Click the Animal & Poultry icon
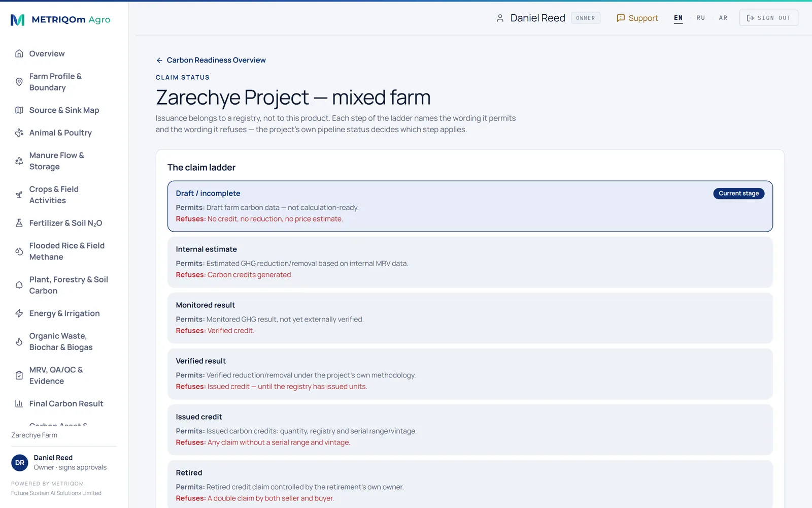 pos(19,133)
